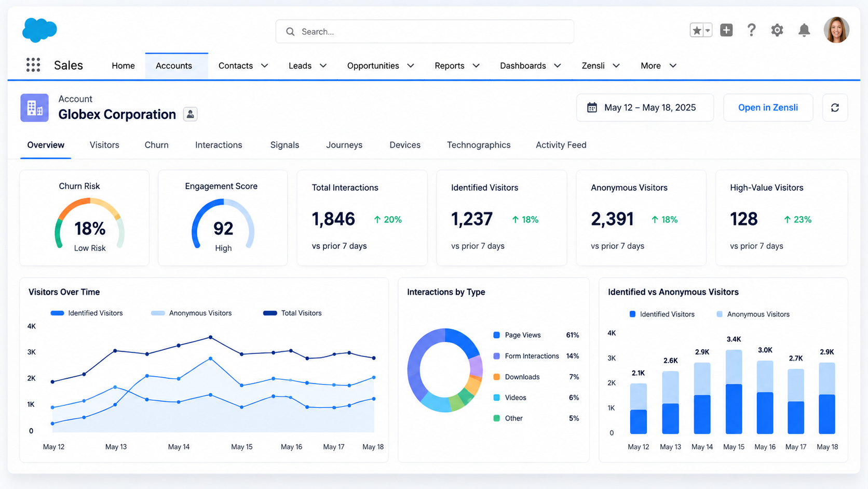Click the search magnifier icon
The image size is (868, 489).
click(x=290, y=32)
